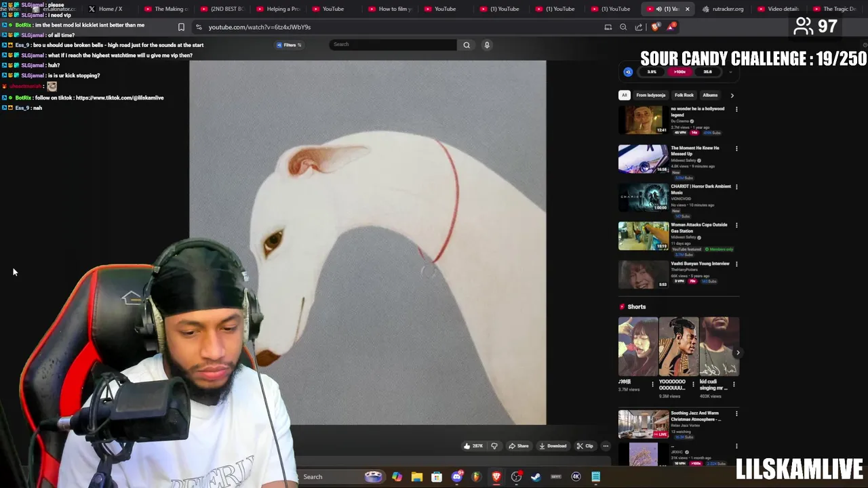Click share page icon in address bar
This screenshot has width=868, height=488.
[x=639, y=27]
